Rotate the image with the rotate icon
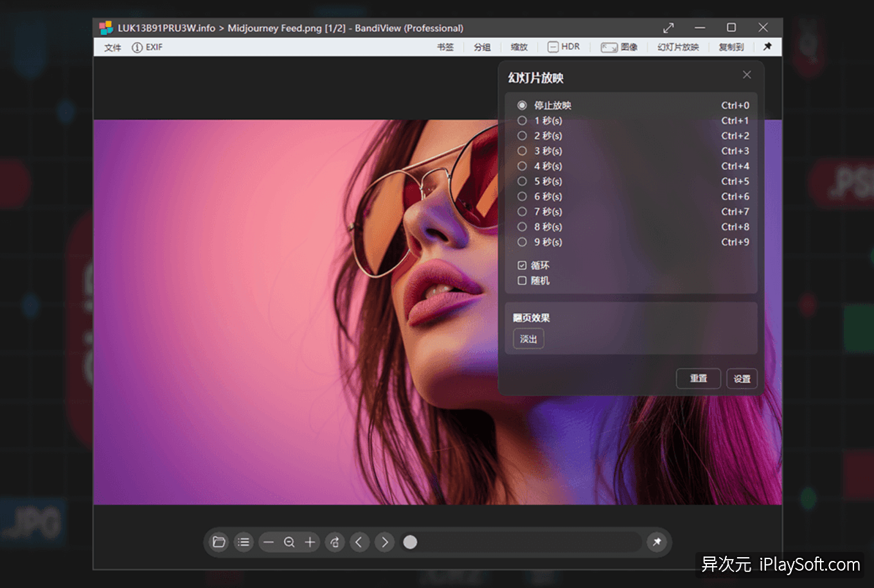 point(335,542)
